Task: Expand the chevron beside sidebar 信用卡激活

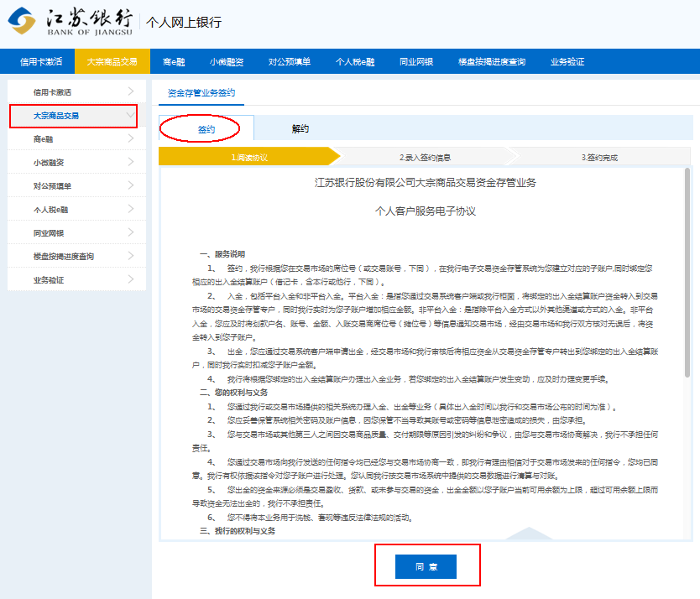Action: [131, 91]
